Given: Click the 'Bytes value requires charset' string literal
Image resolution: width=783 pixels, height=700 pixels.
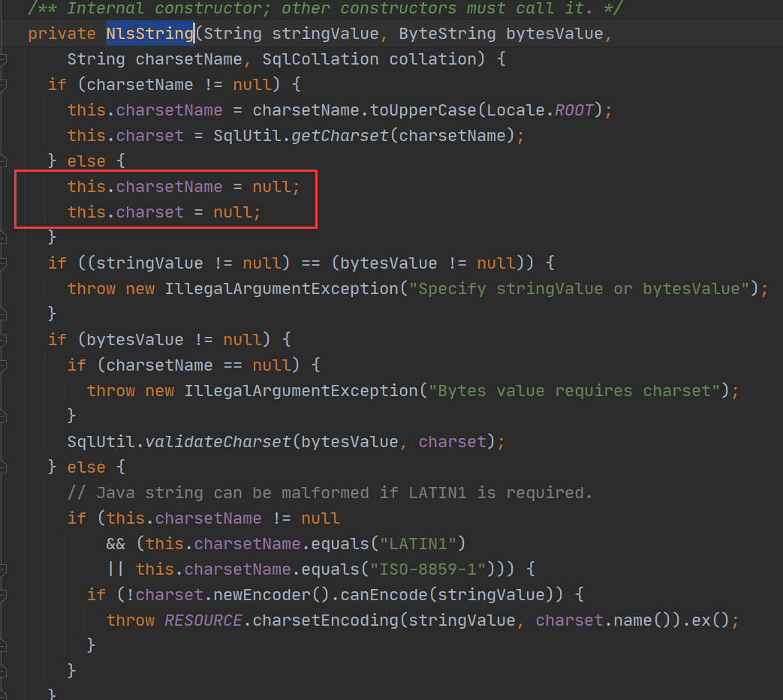Looking at the screenshot, I should (575, 391).
